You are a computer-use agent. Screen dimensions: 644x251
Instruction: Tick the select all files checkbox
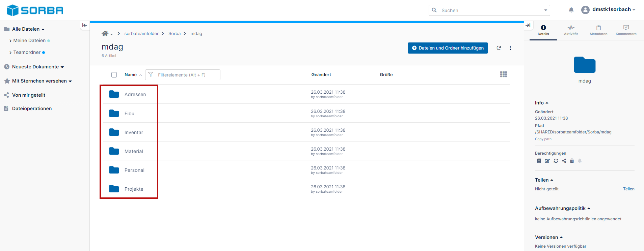click(114, 75)
